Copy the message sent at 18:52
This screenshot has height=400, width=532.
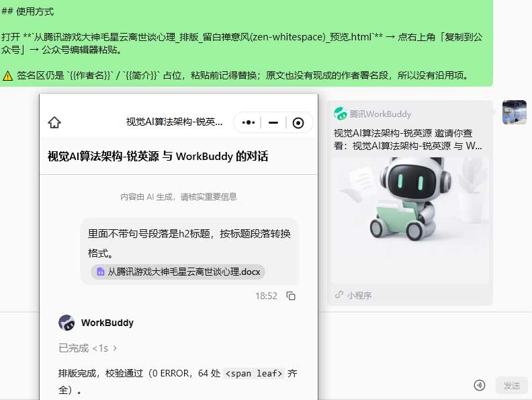pos(291,296)
